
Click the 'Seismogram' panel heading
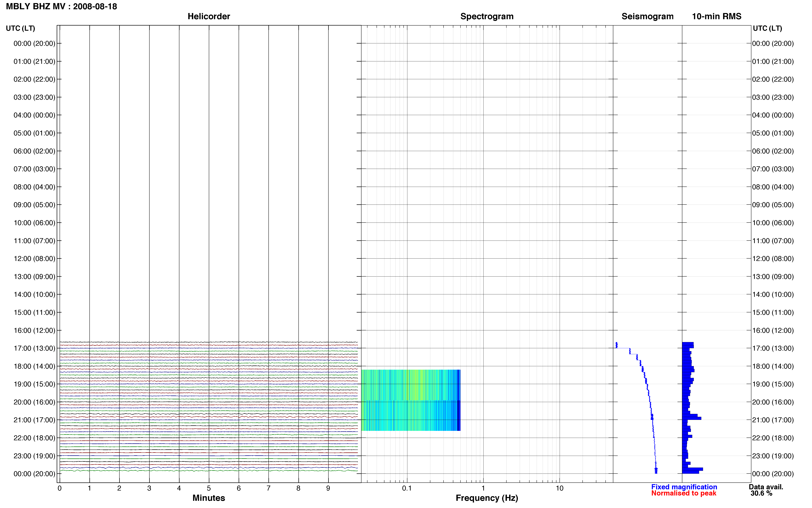pos(647,16)
